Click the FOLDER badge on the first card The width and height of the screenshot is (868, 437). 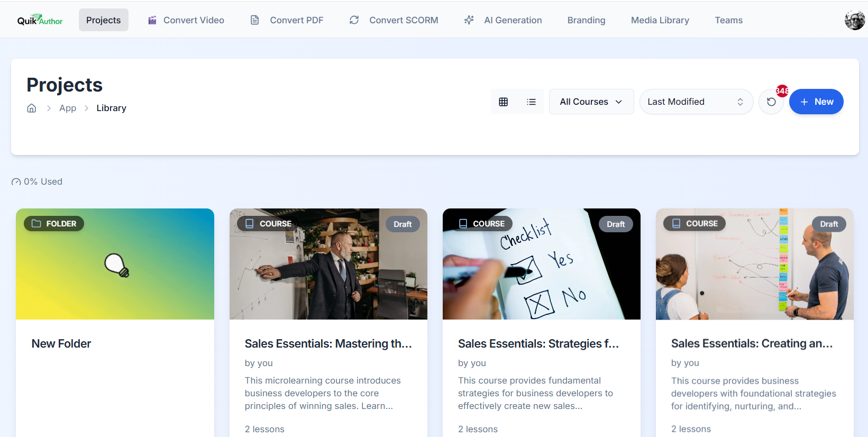(54, 223)
